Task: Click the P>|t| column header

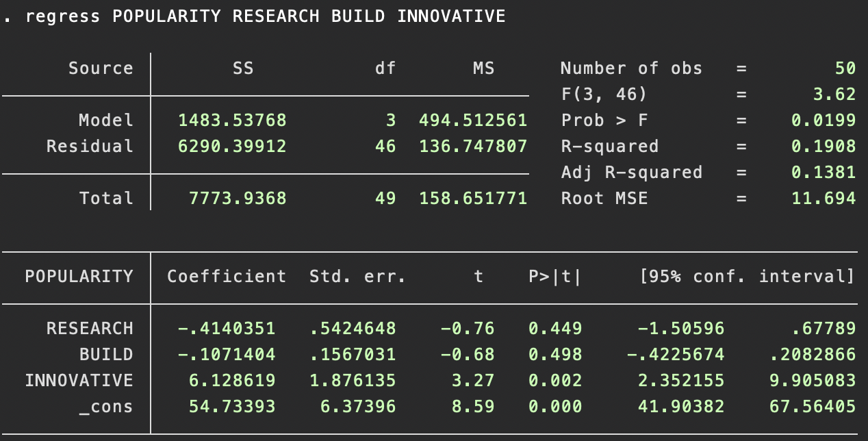Action: (x=555, y=277)
